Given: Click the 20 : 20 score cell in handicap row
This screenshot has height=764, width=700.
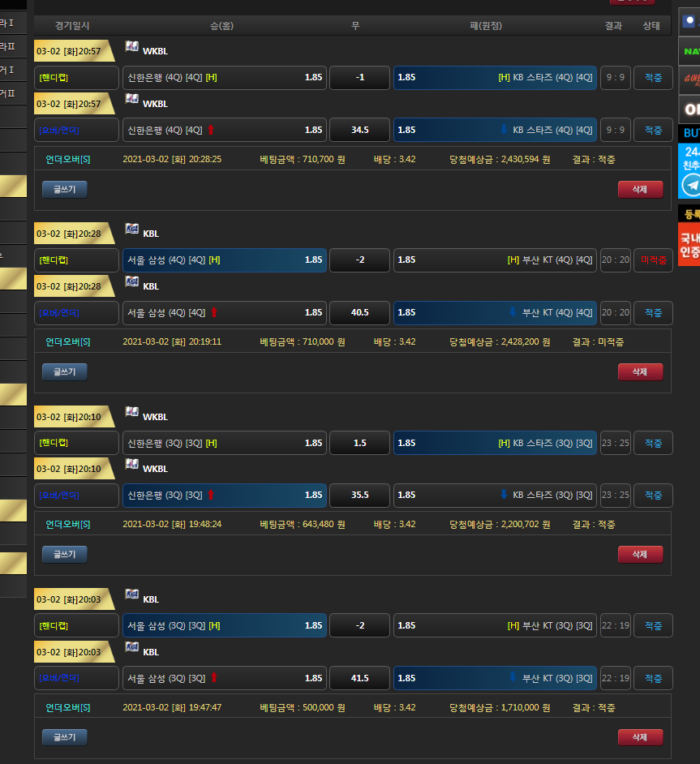Looking at the screenshot, I should coord(615,260).
